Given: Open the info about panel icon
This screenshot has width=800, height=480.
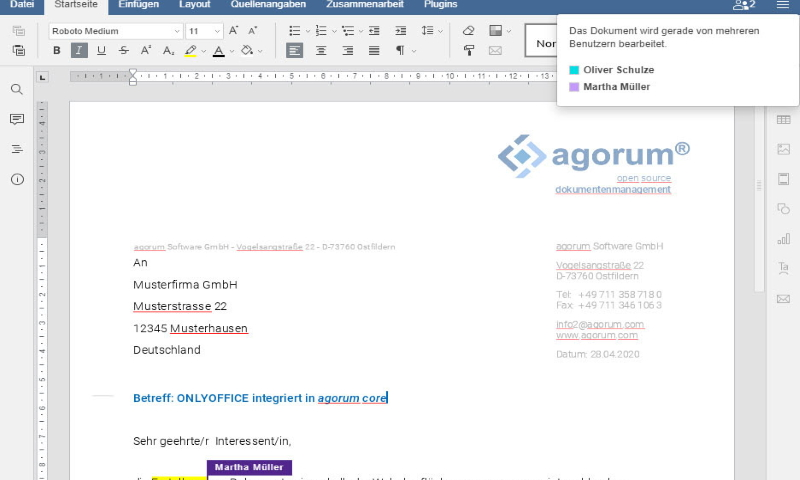Looking at the screenshot, I should coord(17,180).
